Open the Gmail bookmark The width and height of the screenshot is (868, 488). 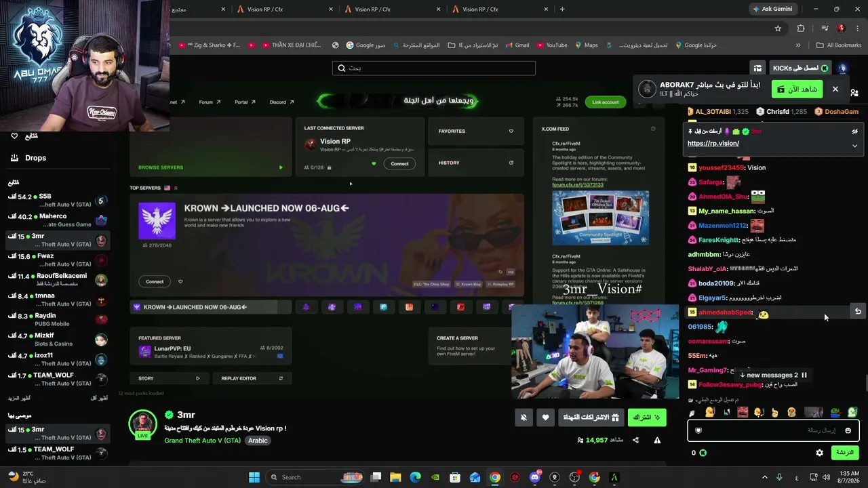(x=517, y=45)
